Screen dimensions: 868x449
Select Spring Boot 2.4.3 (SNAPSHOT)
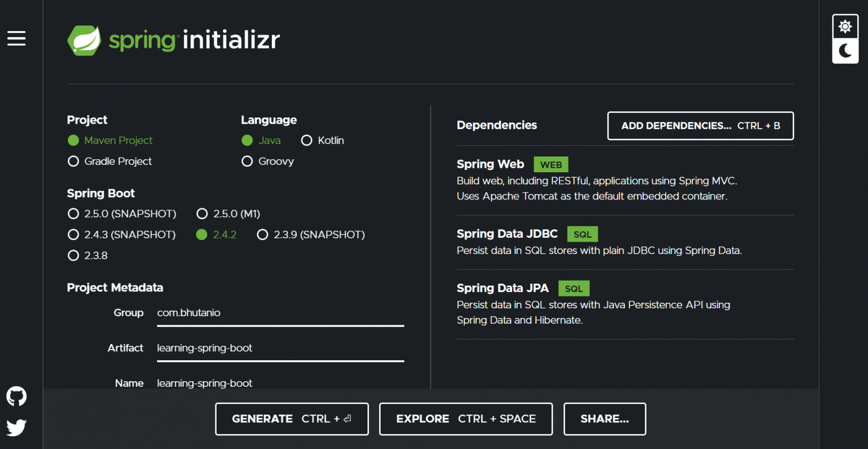[x=121, y=234]
